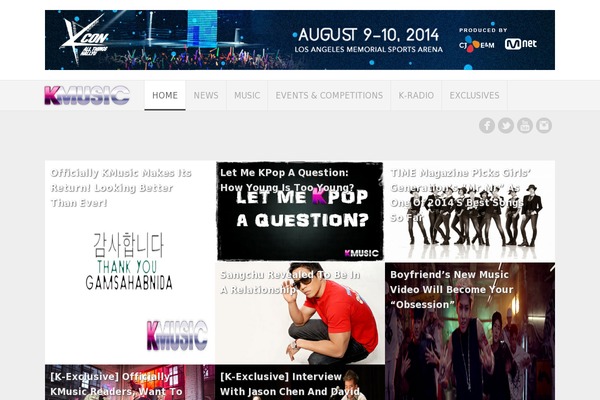
Task: Open K-Exclusive Interview With Jason Chen article
Action: point(290,384)
